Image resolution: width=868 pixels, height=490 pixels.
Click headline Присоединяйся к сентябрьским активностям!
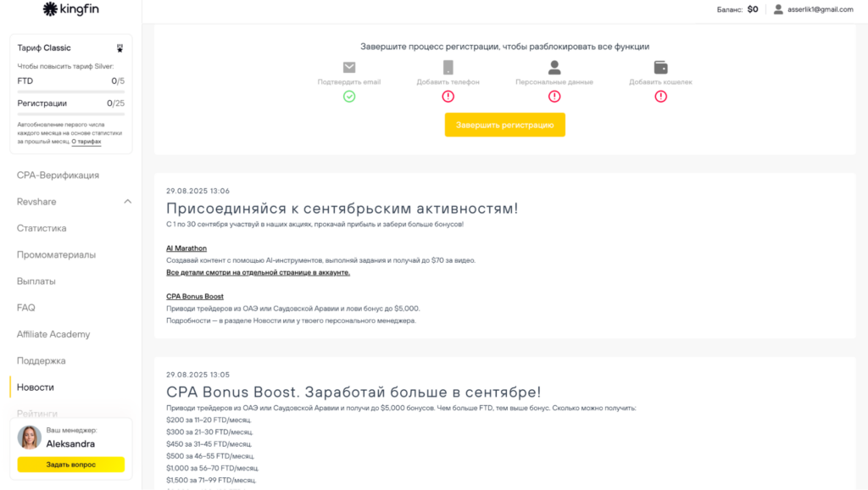[x=342, y=209]
